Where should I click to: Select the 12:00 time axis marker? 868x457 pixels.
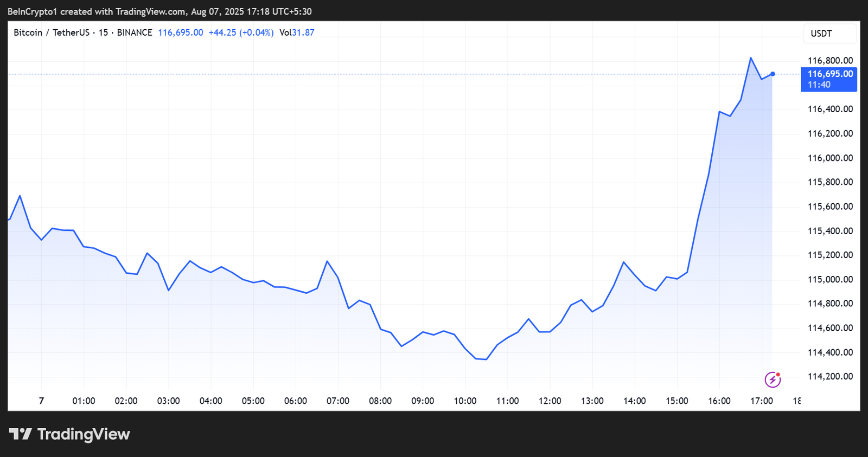click(x=550, y=401)
